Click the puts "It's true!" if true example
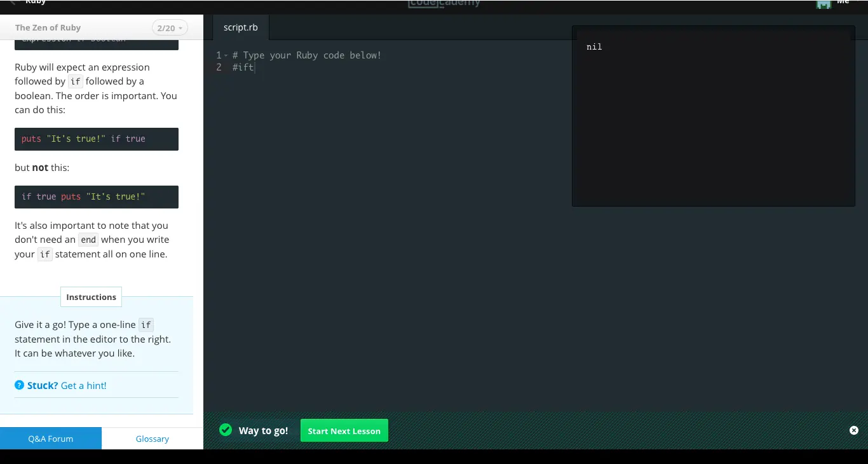The height and width of the screenshot is (464, 868). [83, 139]
